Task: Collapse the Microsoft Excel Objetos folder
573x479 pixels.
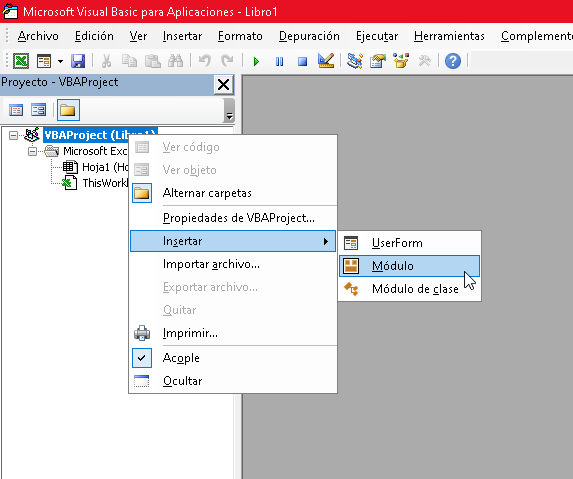Action: [x=33, y=151]
